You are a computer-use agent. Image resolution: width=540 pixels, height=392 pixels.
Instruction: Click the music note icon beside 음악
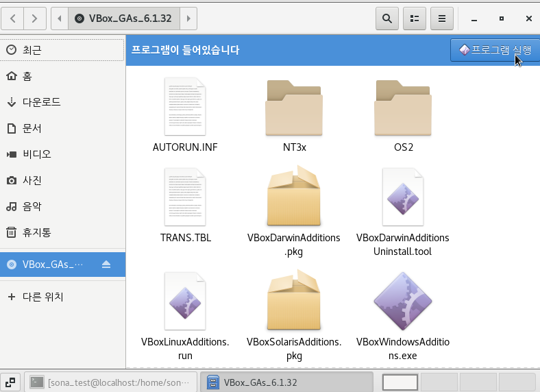(x=12, y=207)
